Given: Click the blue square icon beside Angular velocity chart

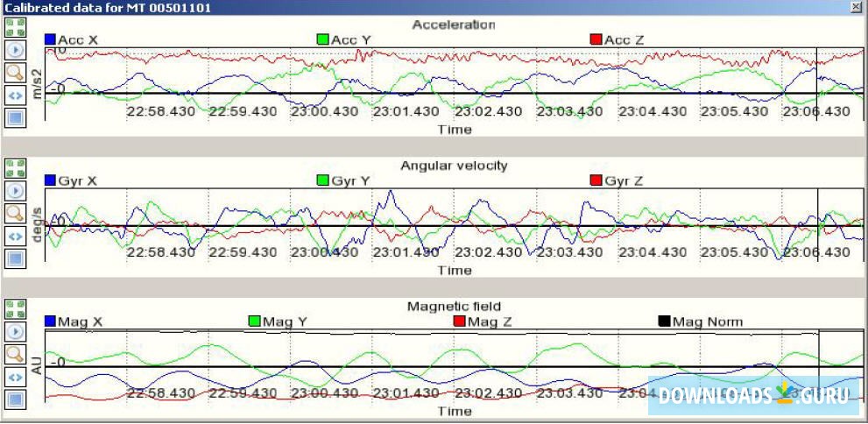Looking at the screenshot, I should click(x=15, y=258).
